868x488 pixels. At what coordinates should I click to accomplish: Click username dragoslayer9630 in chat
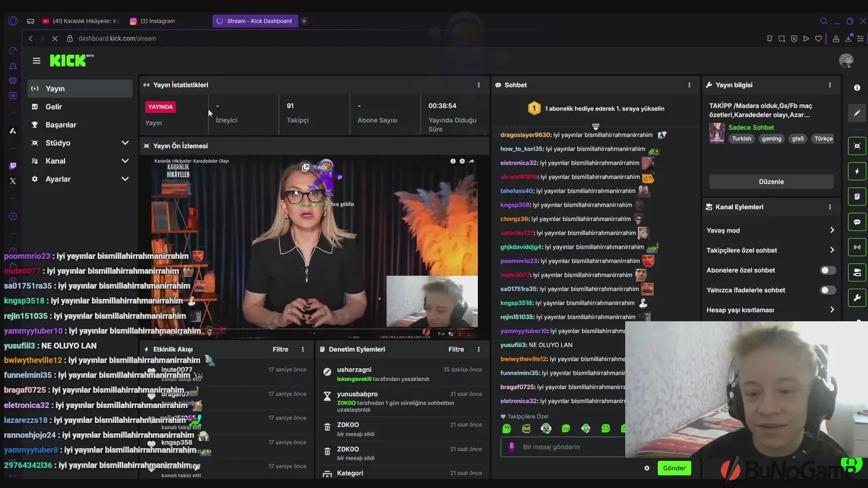526,135
